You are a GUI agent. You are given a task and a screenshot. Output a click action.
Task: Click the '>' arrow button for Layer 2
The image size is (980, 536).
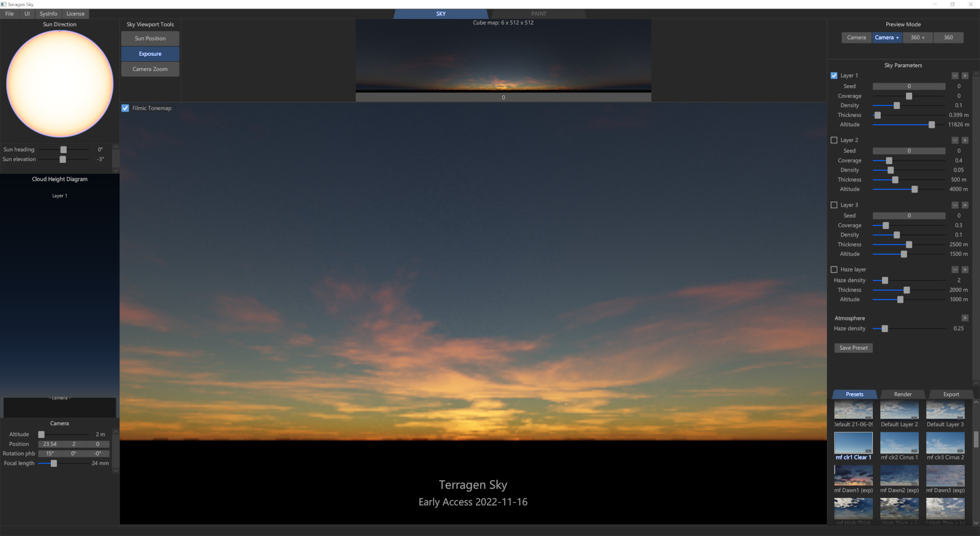click(x=965, y=140)
